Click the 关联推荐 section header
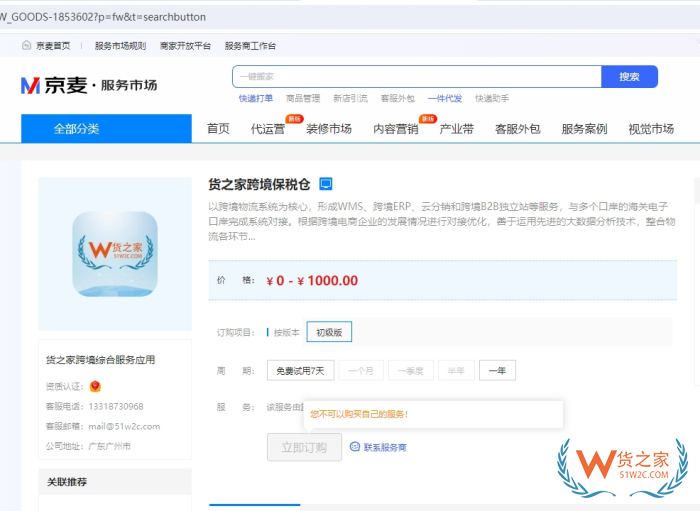This screenshot has height=511, width=700. pos(67,482)
